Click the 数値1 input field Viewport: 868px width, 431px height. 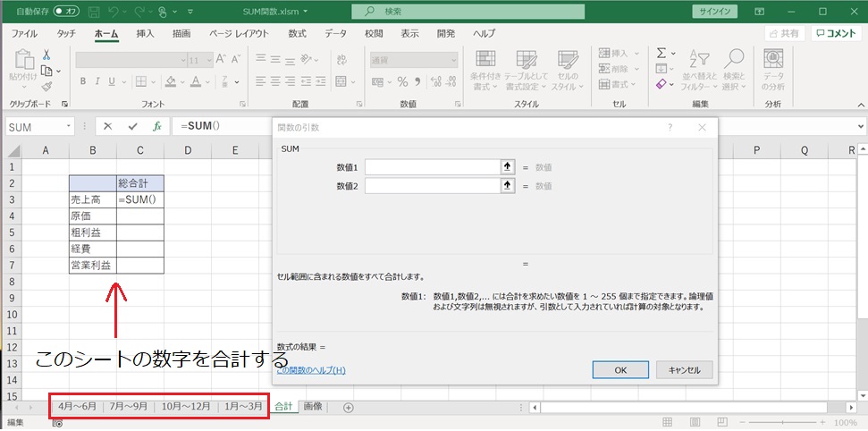coord(431,167)
